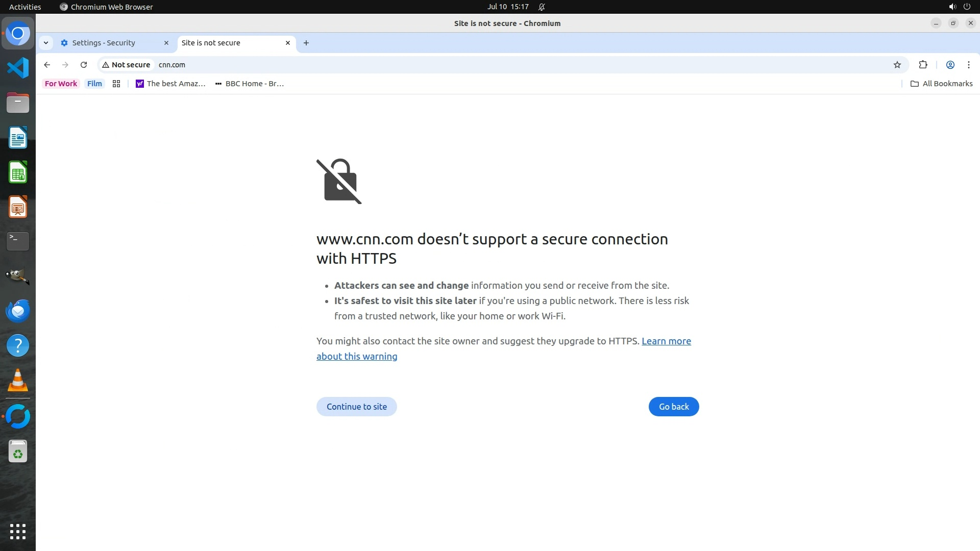Open the Extensions puzzle icon
980x551 pixels.
point(923,65)
